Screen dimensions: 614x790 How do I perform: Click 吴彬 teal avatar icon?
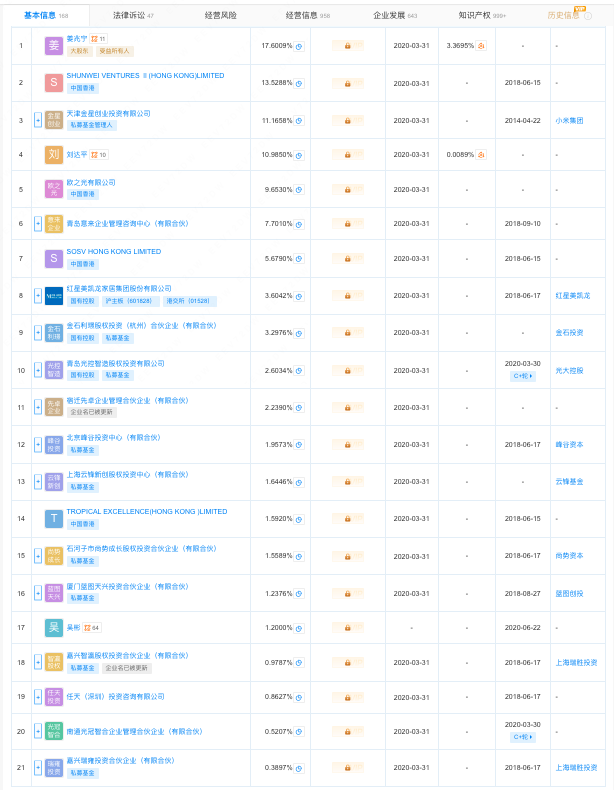click(54, 628)
